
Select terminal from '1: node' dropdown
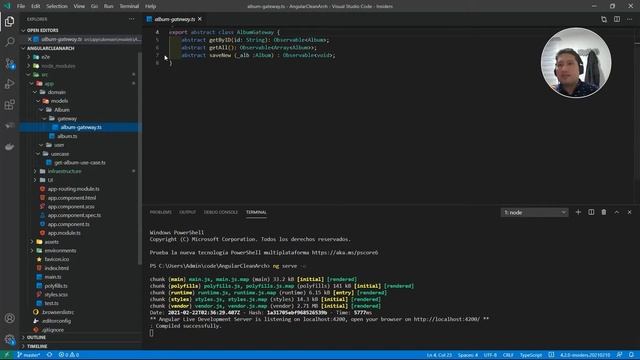coord(534,212)
